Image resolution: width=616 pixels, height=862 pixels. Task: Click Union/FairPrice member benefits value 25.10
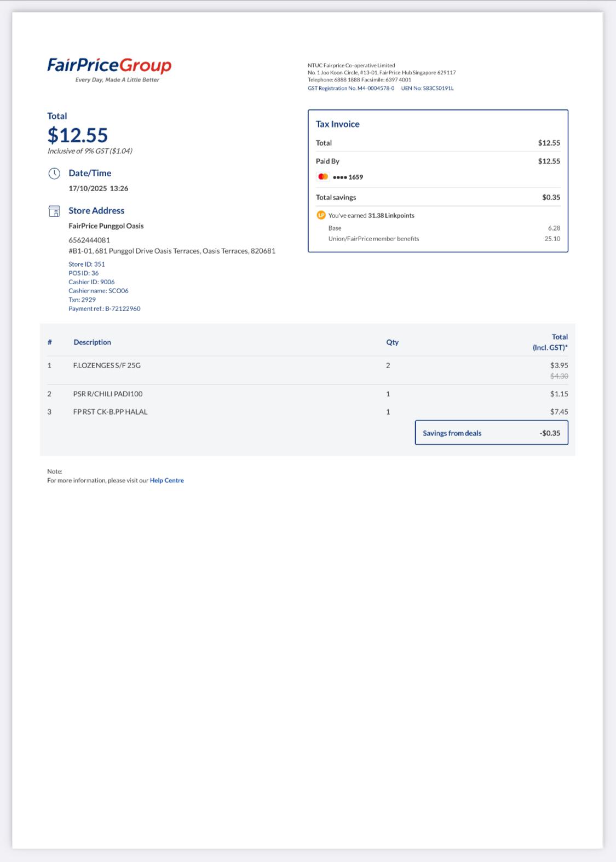(x=552, y=239)
